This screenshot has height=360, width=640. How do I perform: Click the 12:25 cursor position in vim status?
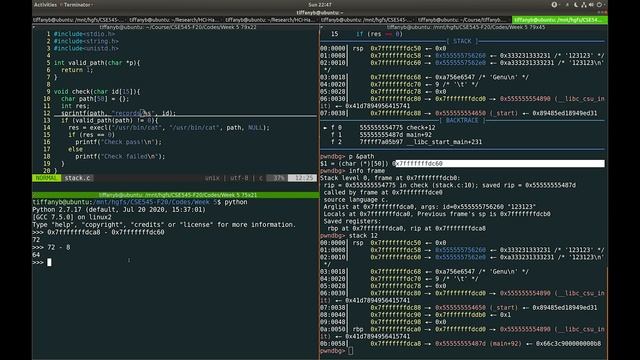click(x=302, y=178)
